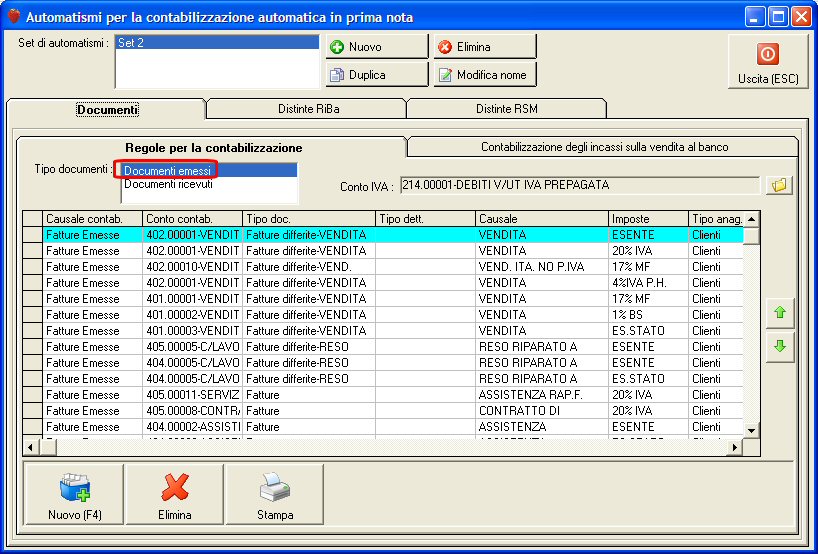Select Documenti ricevuti in document type list
818x554 pixels.
tap(168, 184)
